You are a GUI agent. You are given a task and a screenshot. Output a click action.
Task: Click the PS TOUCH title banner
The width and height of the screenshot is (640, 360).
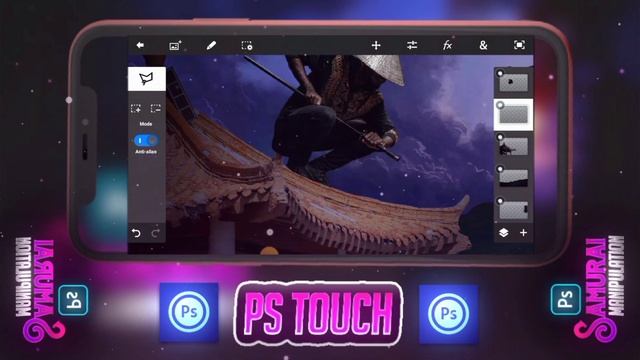[x=318, y=313]
